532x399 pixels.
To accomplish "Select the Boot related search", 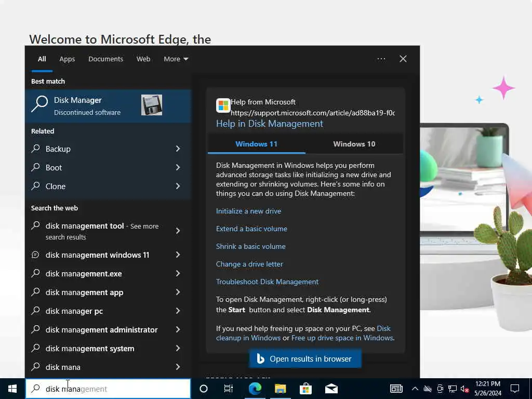I will tap(108, 167).
